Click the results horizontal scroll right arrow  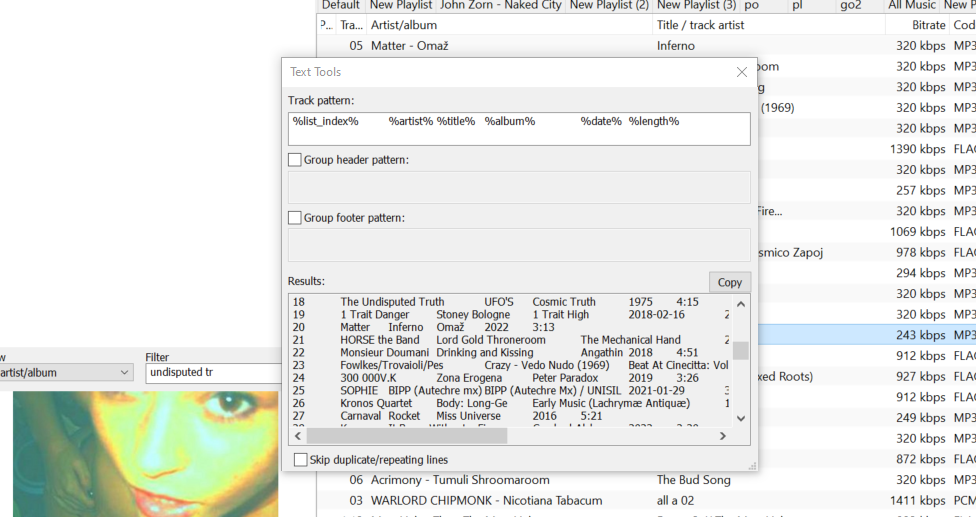[x=722, y=436]
